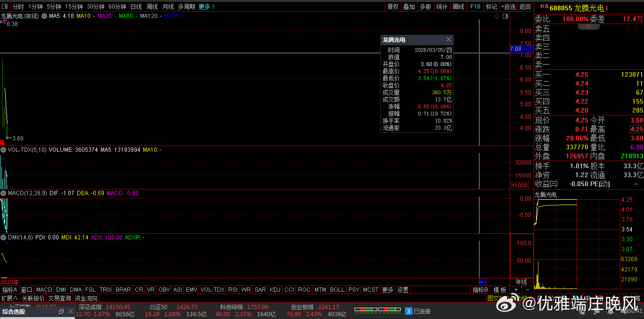644x319 pixels.
Task: Switch to 日线 period
Action: 136,7
